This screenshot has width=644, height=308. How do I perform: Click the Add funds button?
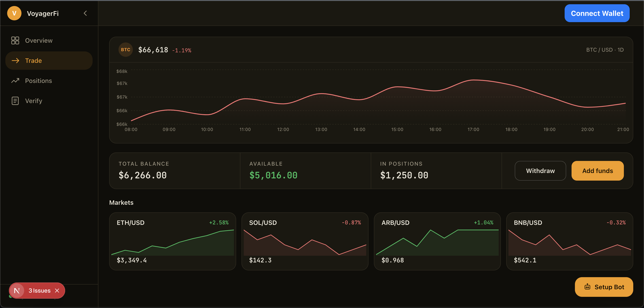click(x=597, y=171)
